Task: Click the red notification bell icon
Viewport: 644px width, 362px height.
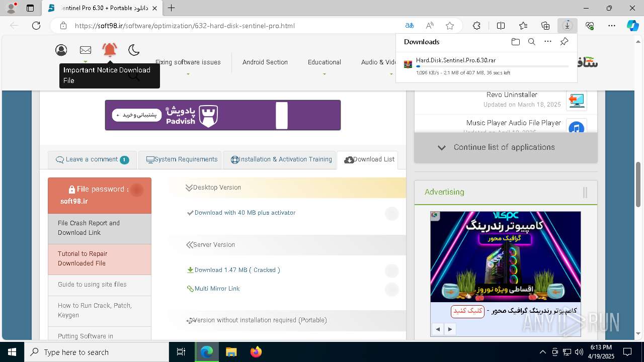Action: pos(110,49)
